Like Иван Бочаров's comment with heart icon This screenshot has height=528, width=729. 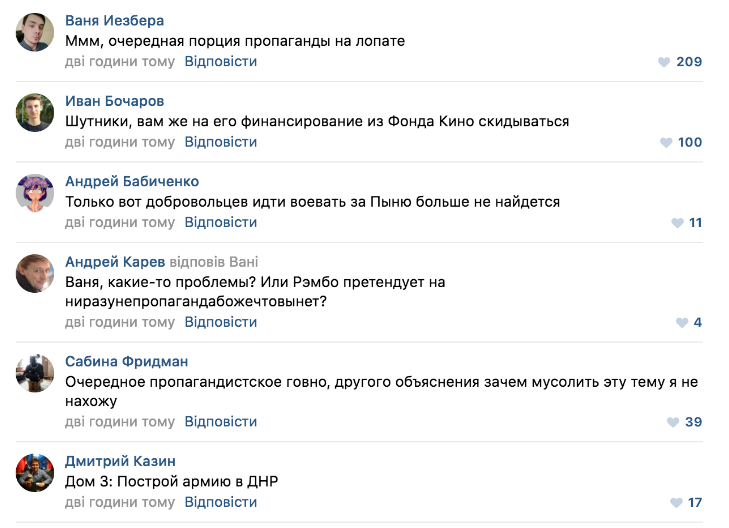coord(665,143)
